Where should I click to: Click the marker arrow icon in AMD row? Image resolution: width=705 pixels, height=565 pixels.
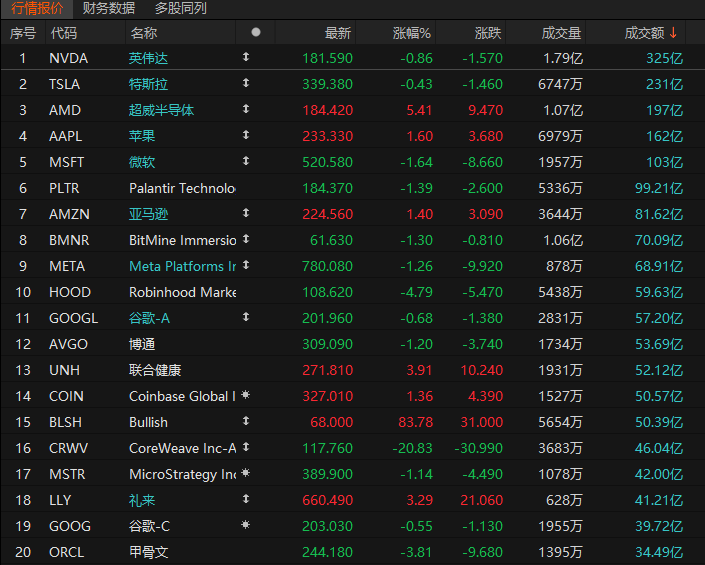246,109
